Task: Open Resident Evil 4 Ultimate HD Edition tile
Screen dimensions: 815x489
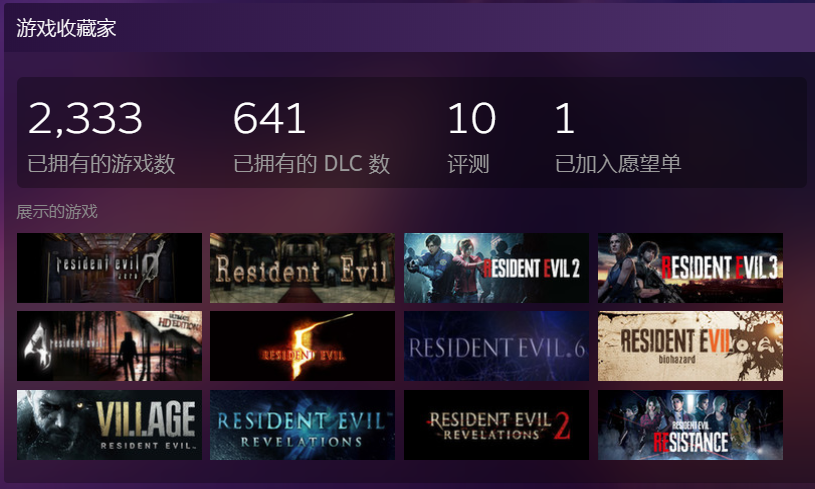Action: point(109,346)
